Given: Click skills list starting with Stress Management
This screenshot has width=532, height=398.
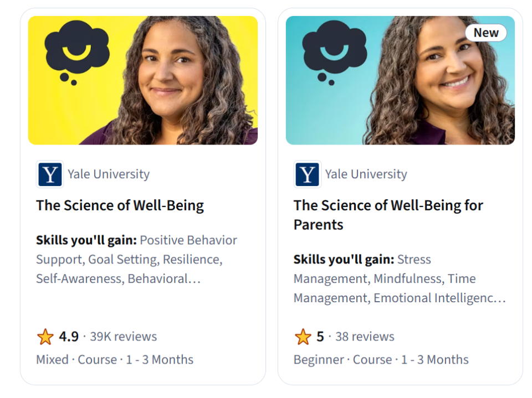Looking at the screenshot, I should (400, 278).
